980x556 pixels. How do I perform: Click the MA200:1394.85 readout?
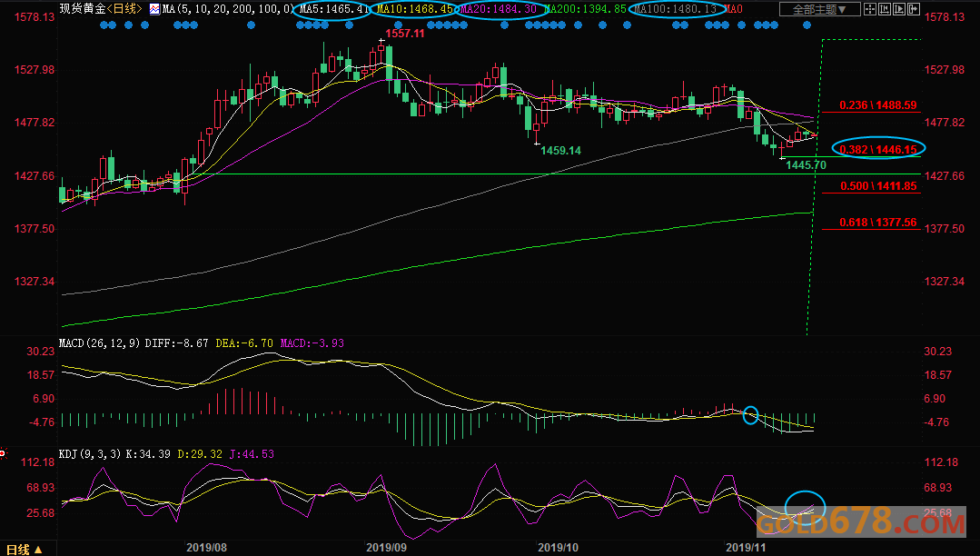pyautogui.click(x=585, y=9)
